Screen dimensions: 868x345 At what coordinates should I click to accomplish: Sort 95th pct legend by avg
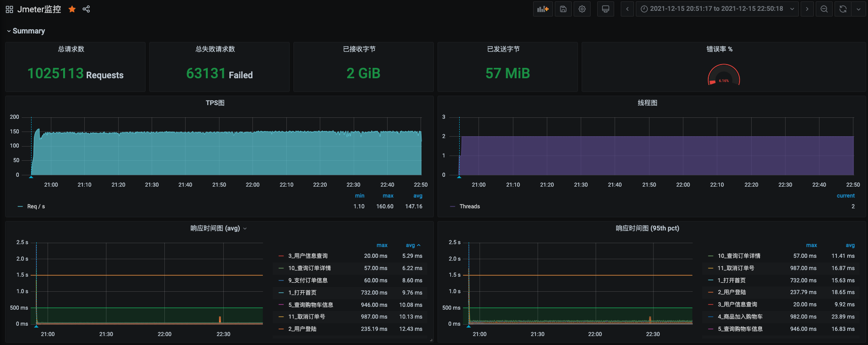coord(850,245)
